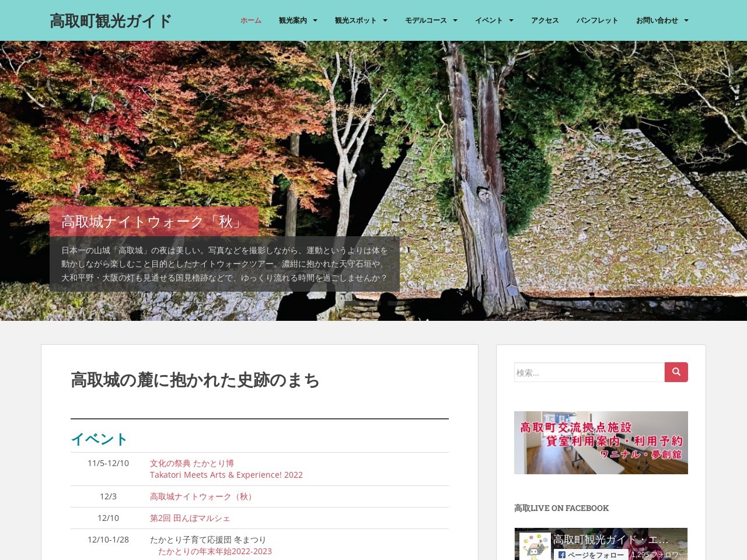Open the 観光案内 menu item
This screenshot has width=747, height=560.
[293, 20]
